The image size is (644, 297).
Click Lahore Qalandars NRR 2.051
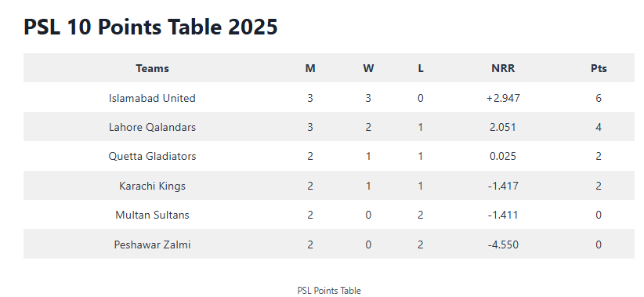503,127
